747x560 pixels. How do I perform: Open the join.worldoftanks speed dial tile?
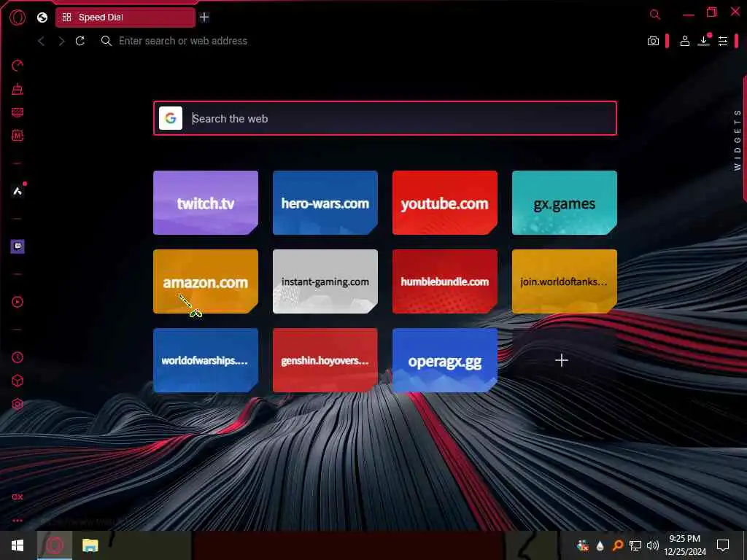pyautogui.click(x=565, y=281)
